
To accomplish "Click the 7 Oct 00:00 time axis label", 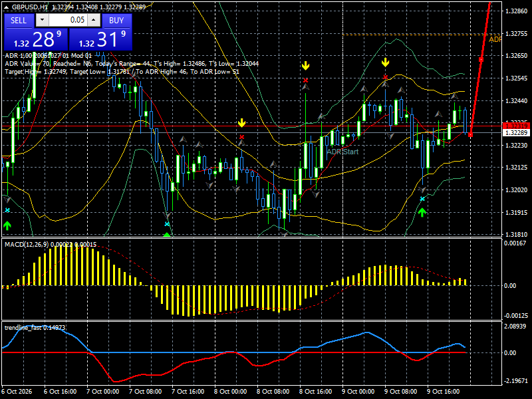I will click(x=103, y=392).
